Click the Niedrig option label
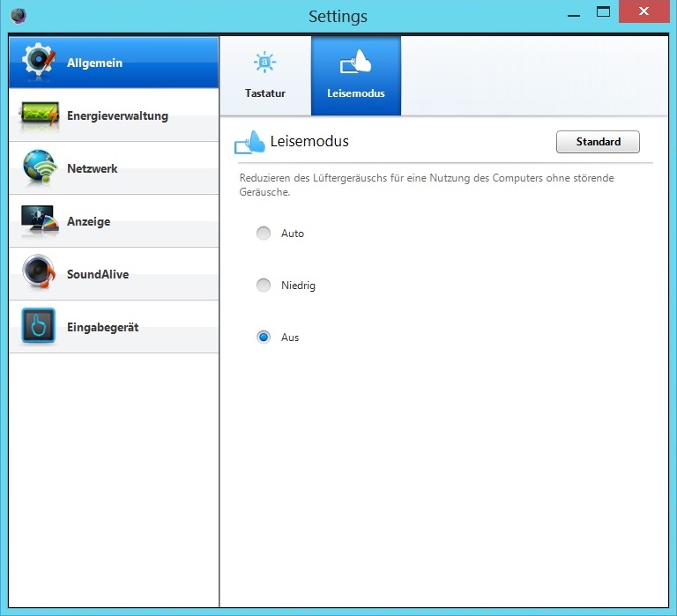The width and height of the screenshot is (677, 616). pyautogui.click(x=298, y=286)
